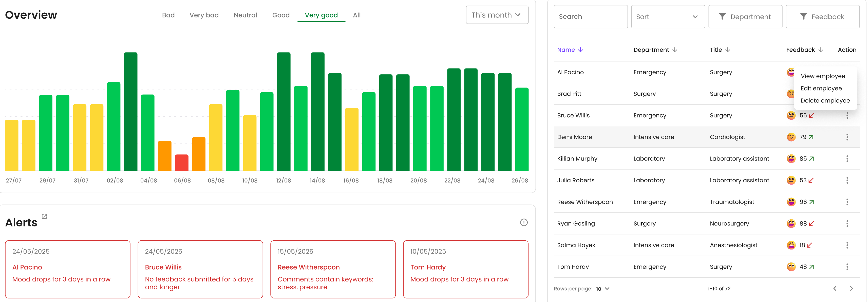This screenshot has width=868, height=302.
Task: Open action menu for Reese Witherspoon row
Action: [x=847, y=202]
